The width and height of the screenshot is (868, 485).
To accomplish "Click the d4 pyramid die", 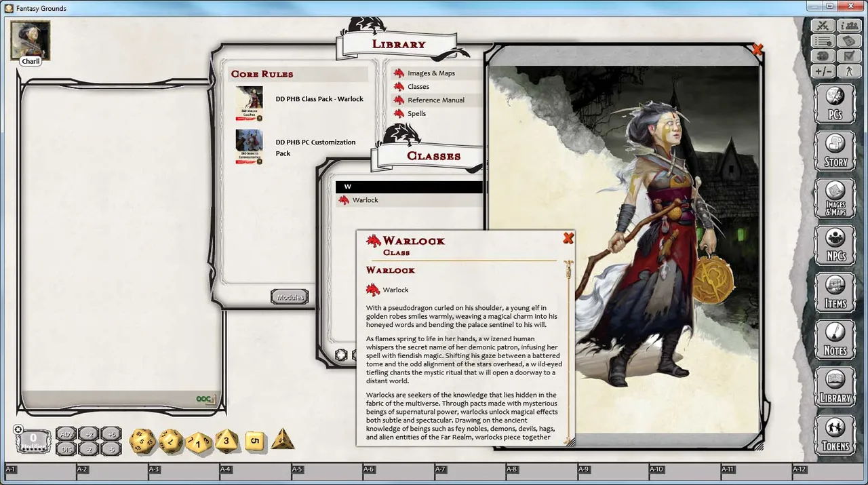I will click(283, 440).
